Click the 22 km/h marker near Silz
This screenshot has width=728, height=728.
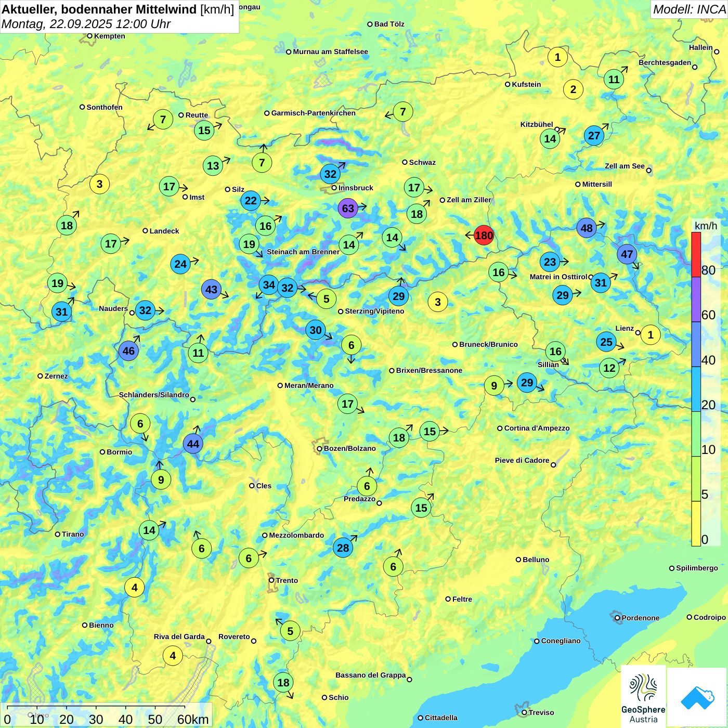coord(251,201)
